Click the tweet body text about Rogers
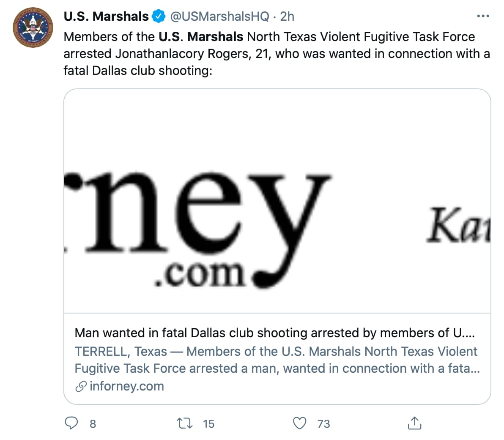504x440 pixels. pyautogui.click(x=277, y=54)
